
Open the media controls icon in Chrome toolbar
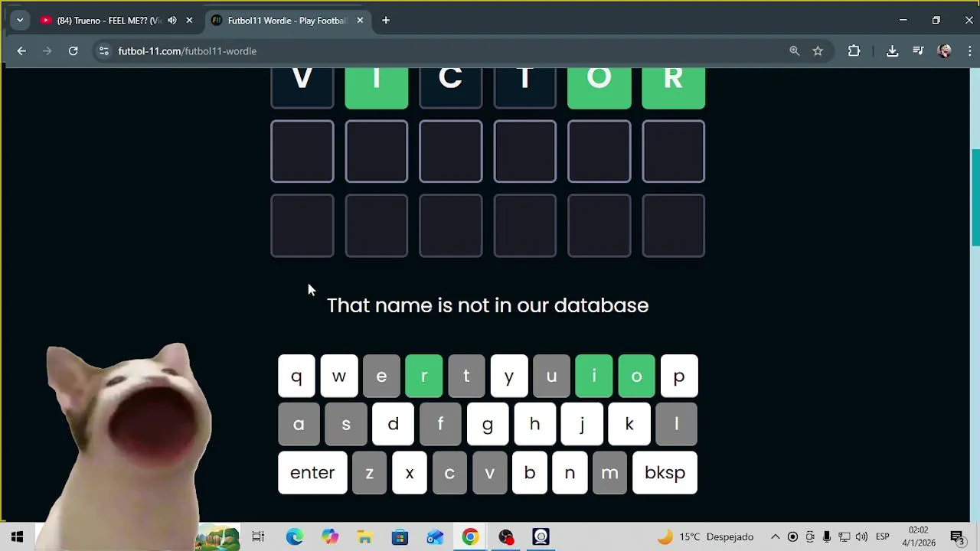[x=918, y=51]
